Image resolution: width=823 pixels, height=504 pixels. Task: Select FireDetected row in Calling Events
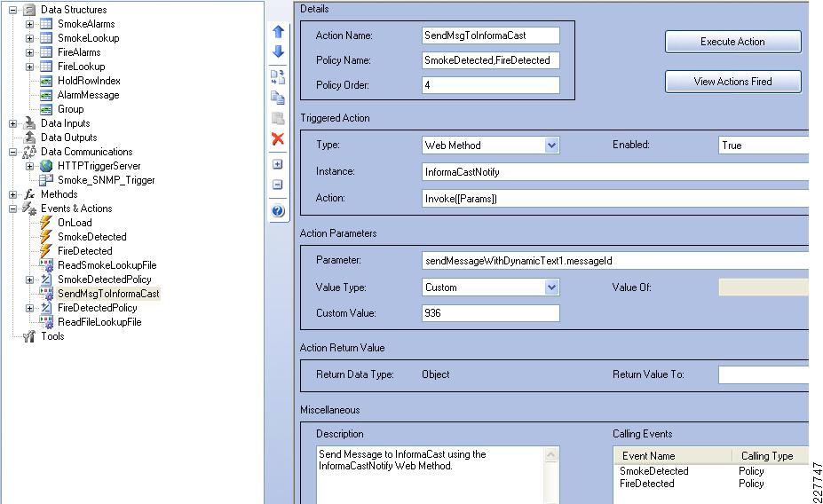pyautogui.click(x=711, y=484)
